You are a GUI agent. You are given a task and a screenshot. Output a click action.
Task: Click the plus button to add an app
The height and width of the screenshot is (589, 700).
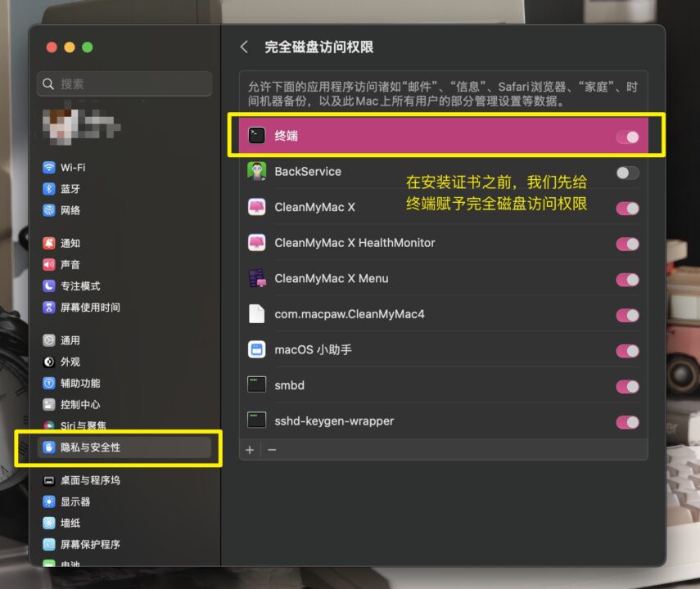249,449
